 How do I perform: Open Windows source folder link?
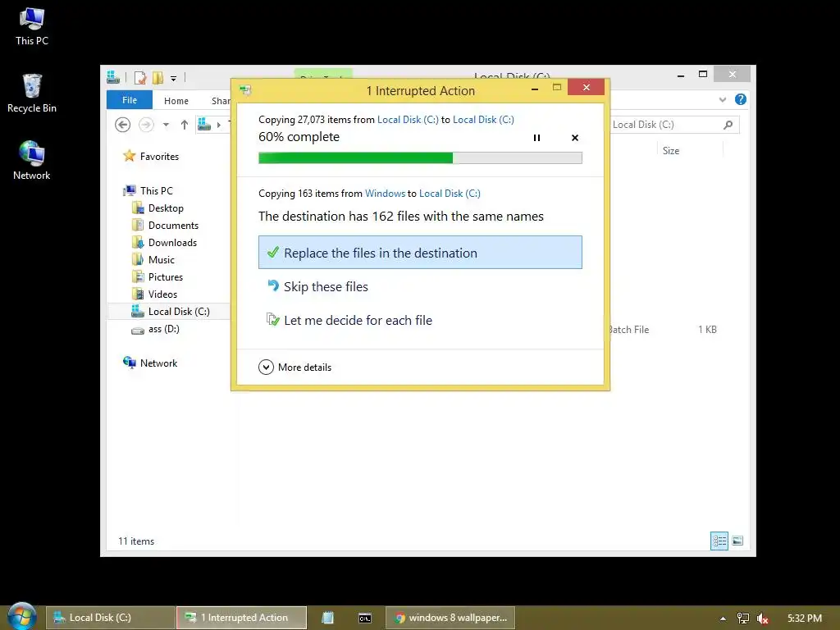pos(385,194)
